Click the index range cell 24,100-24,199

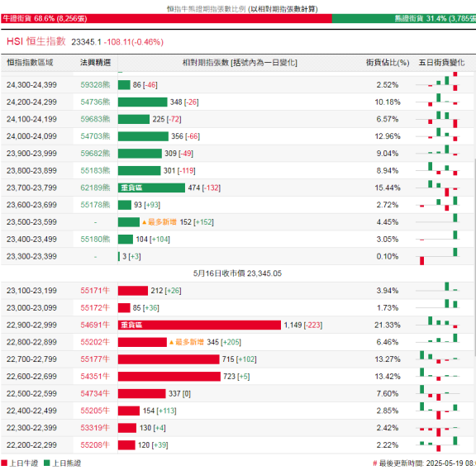click(x=31, y=119)
